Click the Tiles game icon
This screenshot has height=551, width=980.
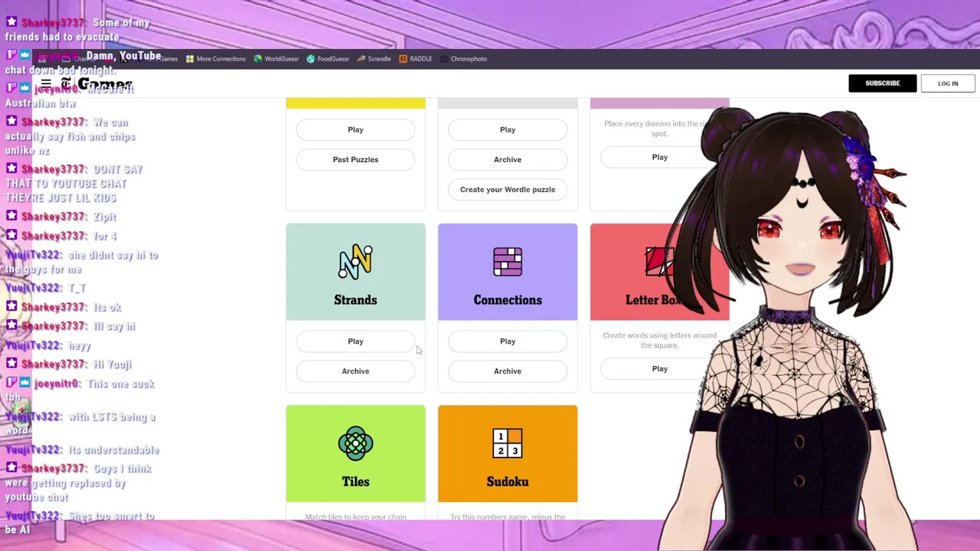(x=355, y=443)
